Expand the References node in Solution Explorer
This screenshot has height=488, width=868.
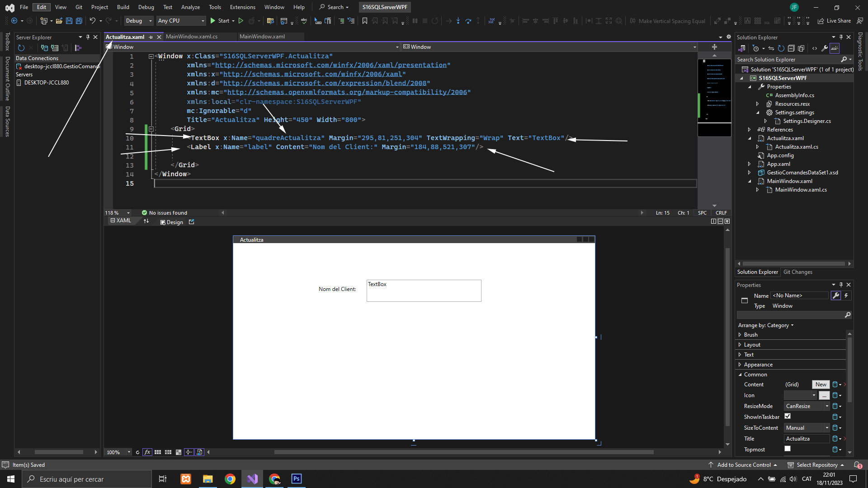pos(749,130)
